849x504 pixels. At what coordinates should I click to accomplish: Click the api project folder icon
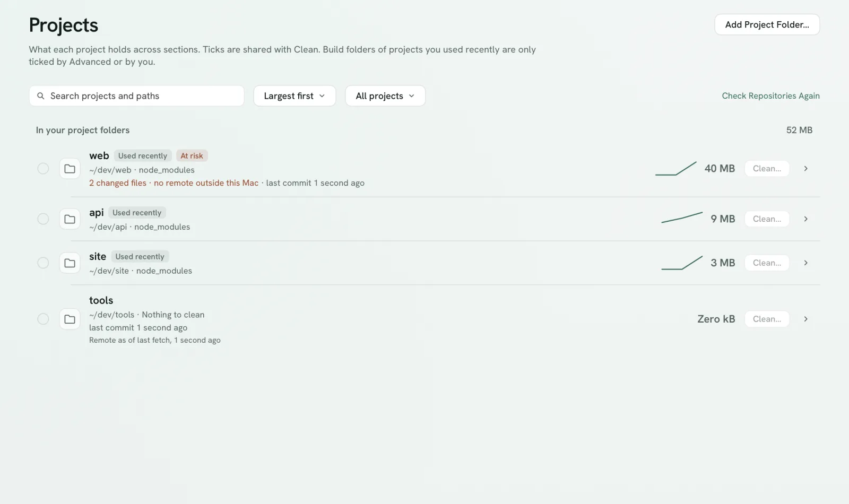[x=70, y=219]
